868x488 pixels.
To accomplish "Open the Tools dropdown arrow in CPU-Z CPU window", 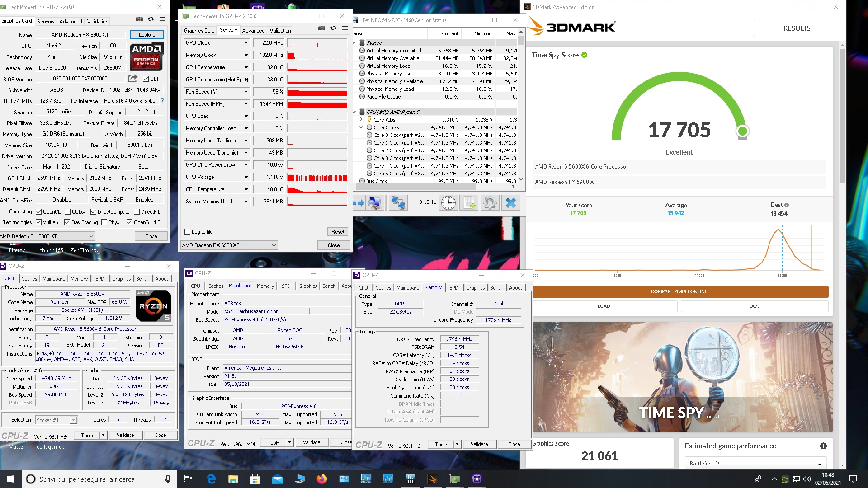I will (103, 436).
